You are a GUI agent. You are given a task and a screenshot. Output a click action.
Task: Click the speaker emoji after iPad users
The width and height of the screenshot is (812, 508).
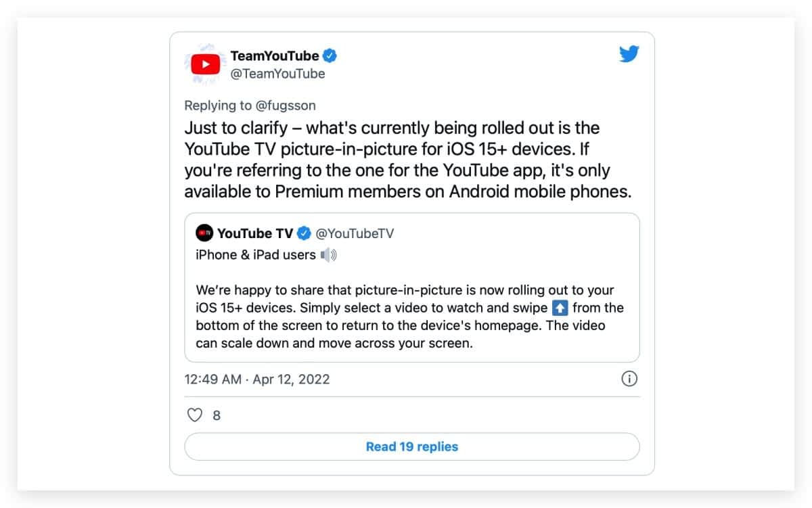[328, 255]
